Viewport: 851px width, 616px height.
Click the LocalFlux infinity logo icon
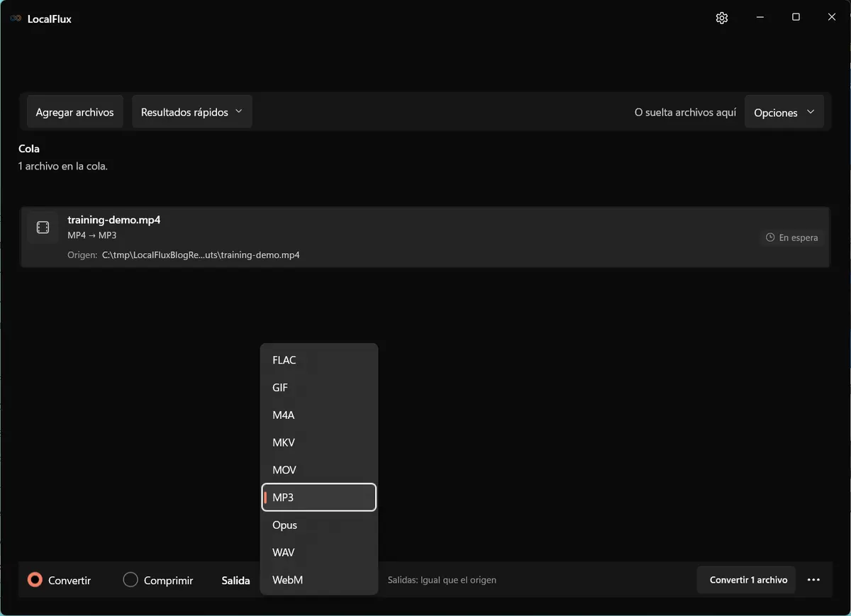[16, 18]
